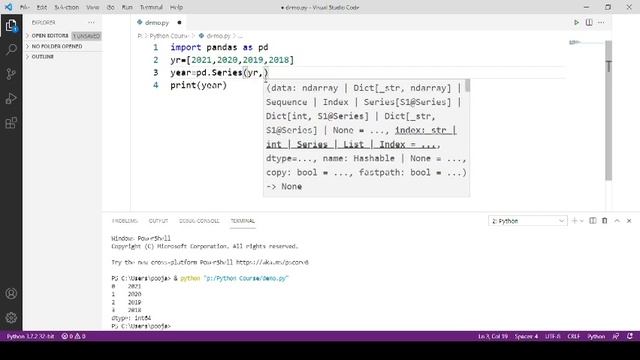Click the aka.ms PowerShell link in terminal

[x=272, y=262]
